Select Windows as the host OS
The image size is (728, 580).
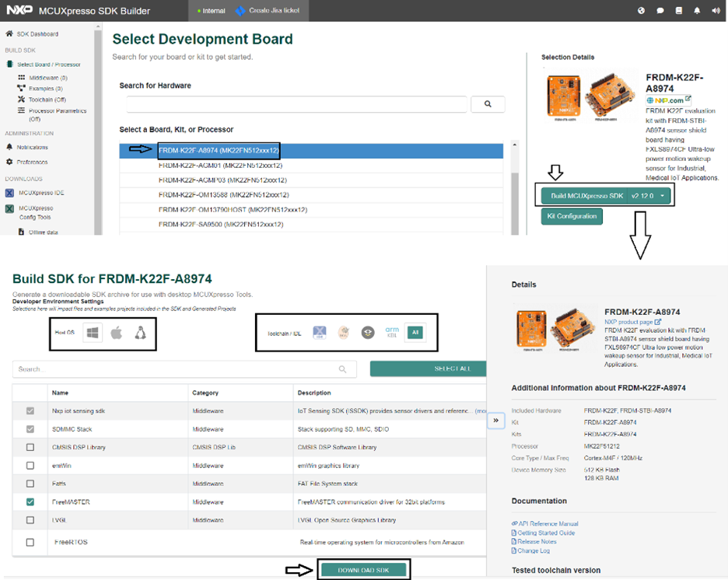tap(93, 333)
